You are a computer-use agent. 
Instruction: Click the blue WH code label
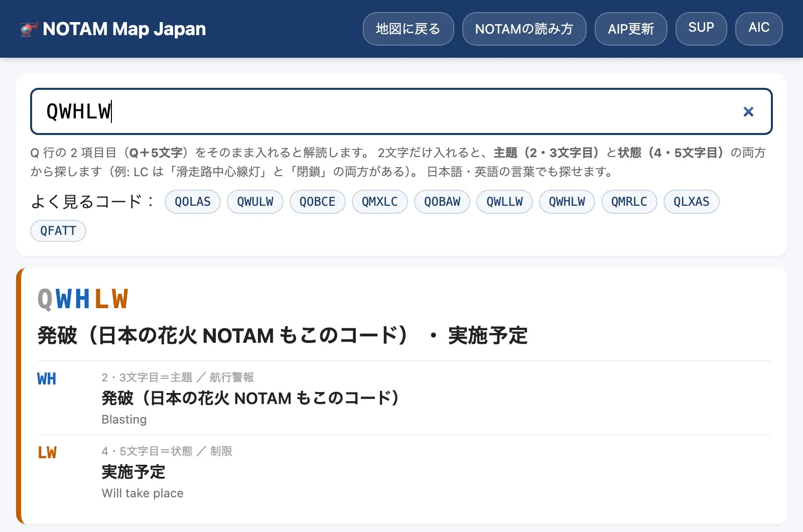coord(47,379)
